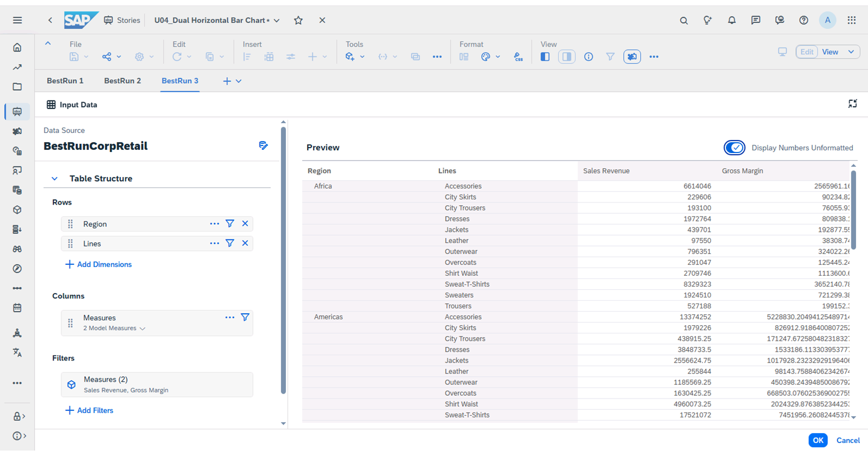Remove the Region dimension
This screenshot has width=868, height=456.
[245, 224]
